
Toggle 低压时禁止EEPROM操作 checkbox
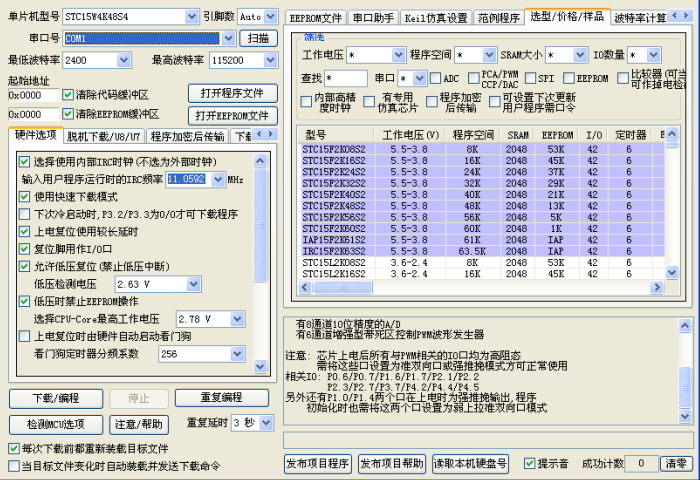coord(25,301)
